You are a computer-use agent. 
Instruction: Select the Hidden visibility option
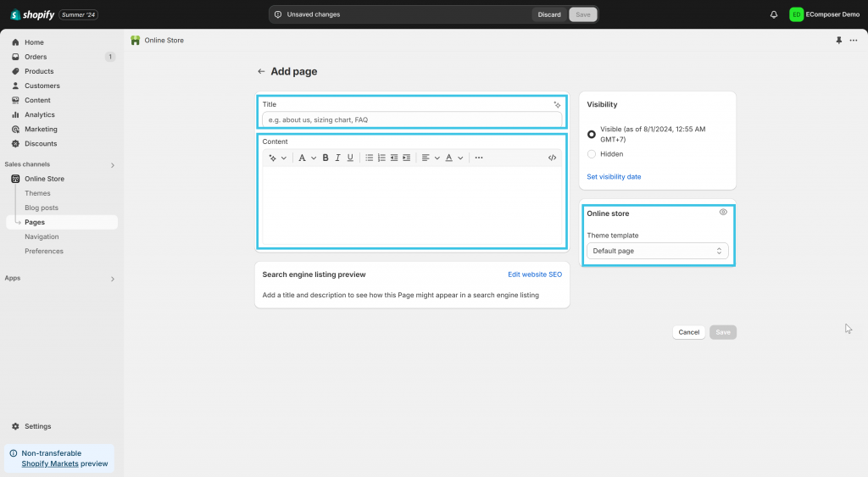click(x=592, y=154)
